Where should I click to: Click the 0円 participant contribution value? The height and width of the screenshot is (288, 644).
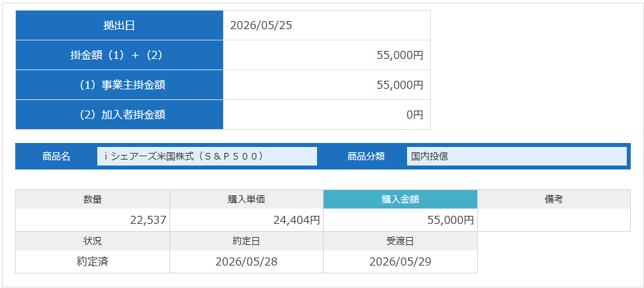coord(415,115)
